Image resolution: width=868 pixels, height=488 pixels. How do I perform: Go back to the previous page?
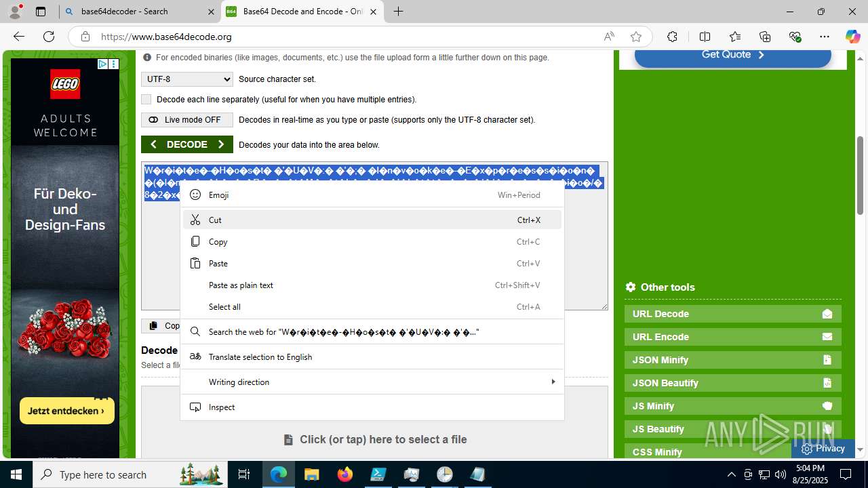19,37
